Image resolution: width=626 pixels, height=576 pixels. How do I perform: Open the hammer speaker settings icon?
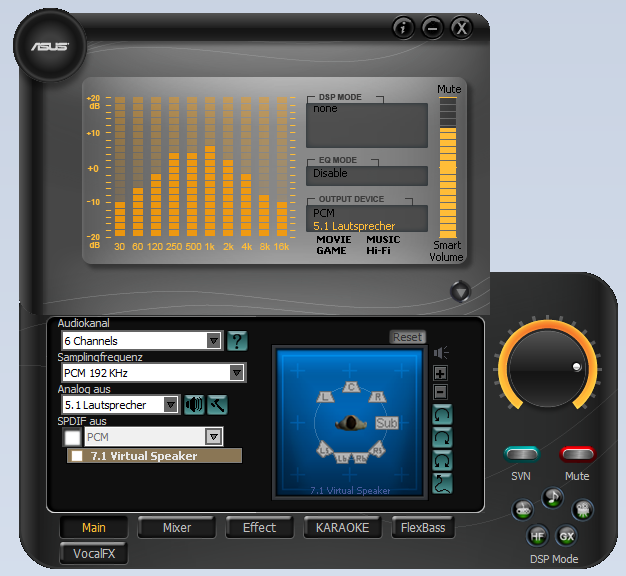point(218,405)
